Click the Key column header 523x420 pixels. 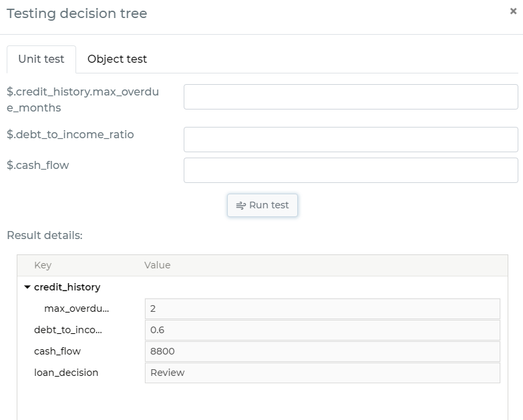(43, 265)
